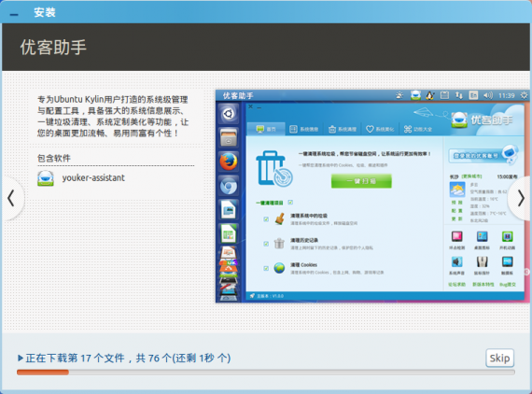
Task: Minimize the 安装 installer window
Action: (14, 15)
